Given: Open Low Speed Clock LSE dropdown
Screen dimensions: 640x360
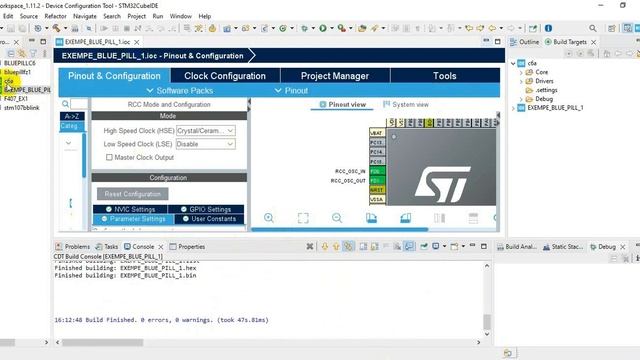Looking at the screenshot, I should click(x=206, y=144).
